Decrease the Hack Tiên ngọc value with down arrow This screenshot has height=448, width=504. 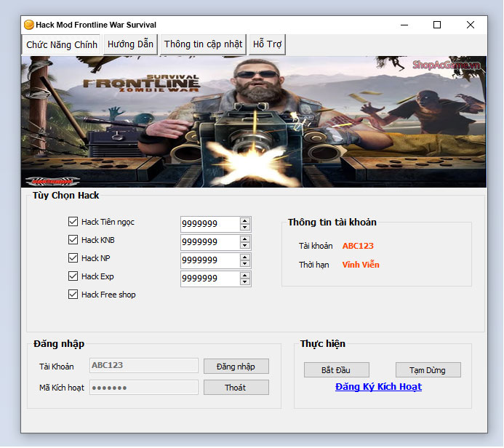coord(245,227)
